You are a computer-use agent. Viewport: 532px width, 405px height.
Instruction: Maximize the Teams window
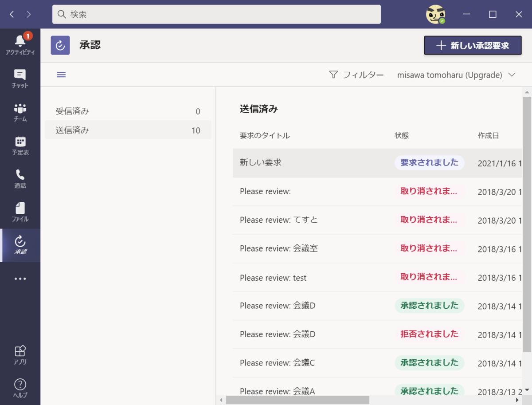click(493, 14)
